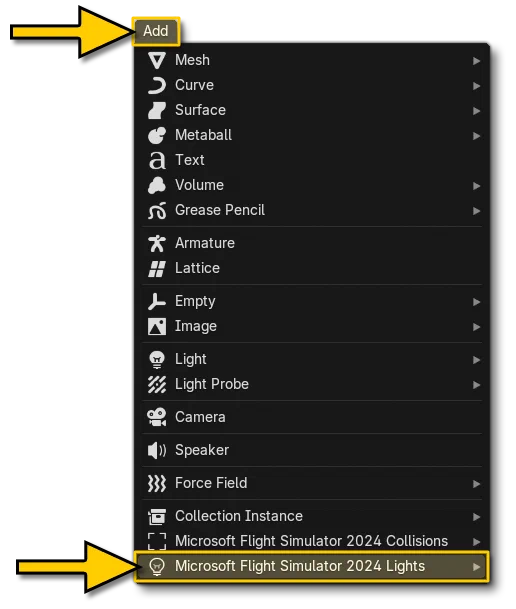Expand the Light Probe submenu arrow
The width and height of the screenshot is (516, 609).
pos(476,385)
